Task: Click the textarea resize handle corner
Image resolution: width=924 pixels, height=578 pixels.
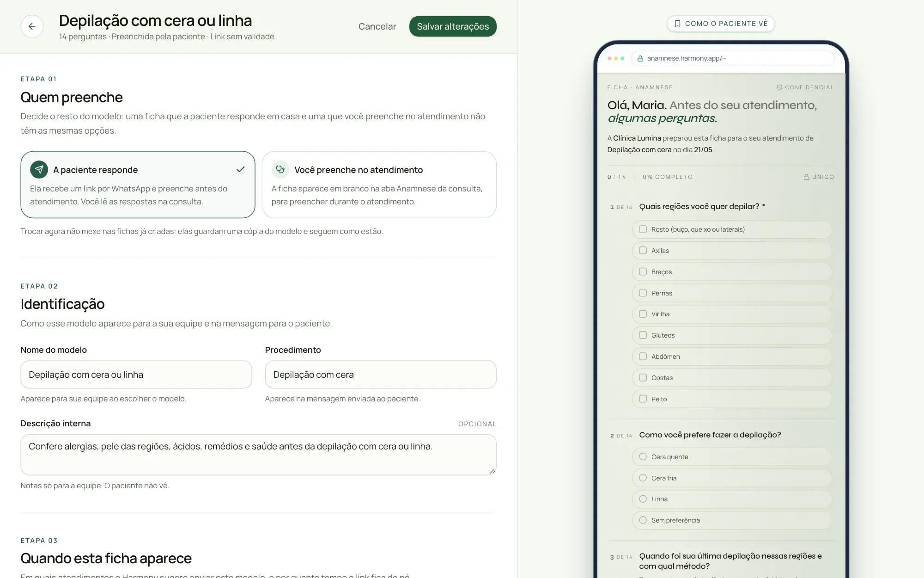Action: tap(492, 471)
